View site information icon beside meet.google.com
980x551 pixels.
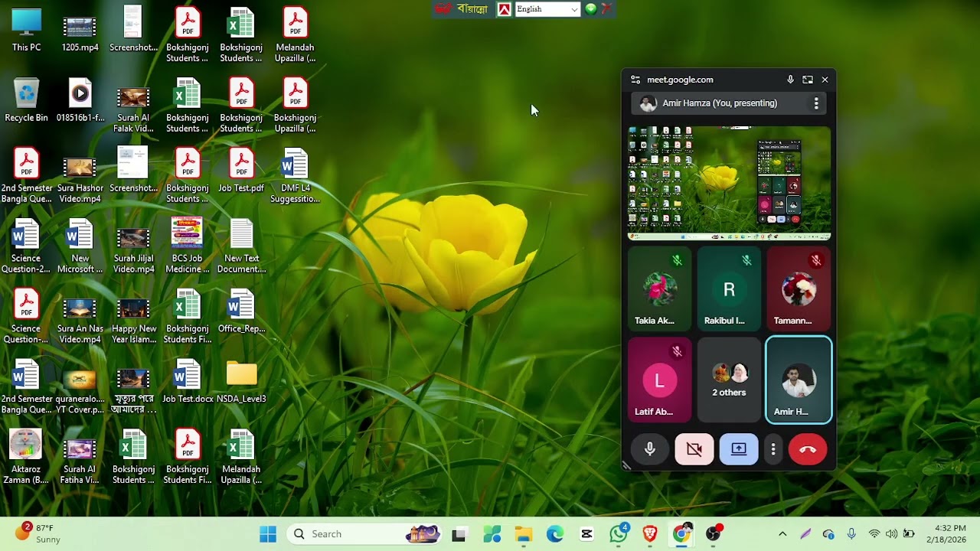635,80
